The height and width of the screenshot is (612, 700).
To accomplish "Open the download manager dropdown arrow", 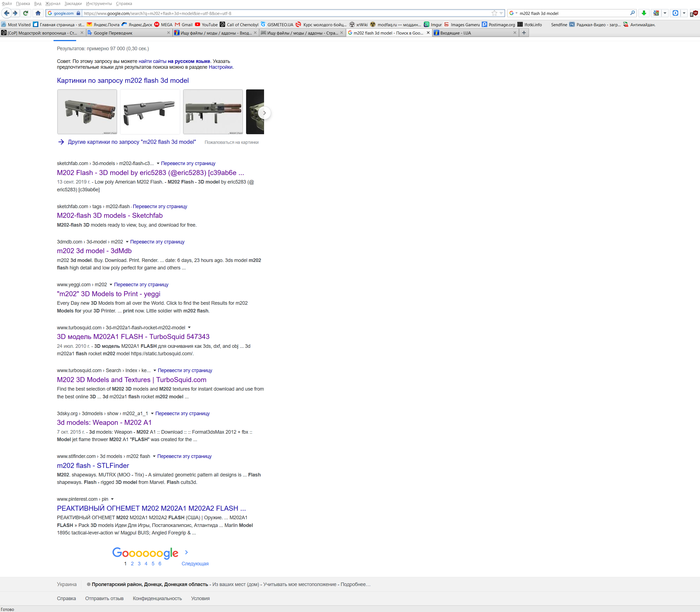I will [684, 13].
